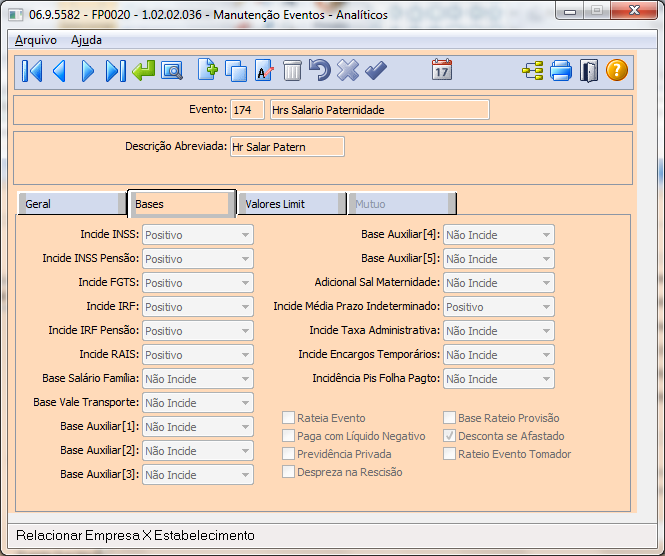The height and width of the screenshot is (556, 665).
Task: Confirm with the checkmark toolbar icon
Action: [376, 71]
